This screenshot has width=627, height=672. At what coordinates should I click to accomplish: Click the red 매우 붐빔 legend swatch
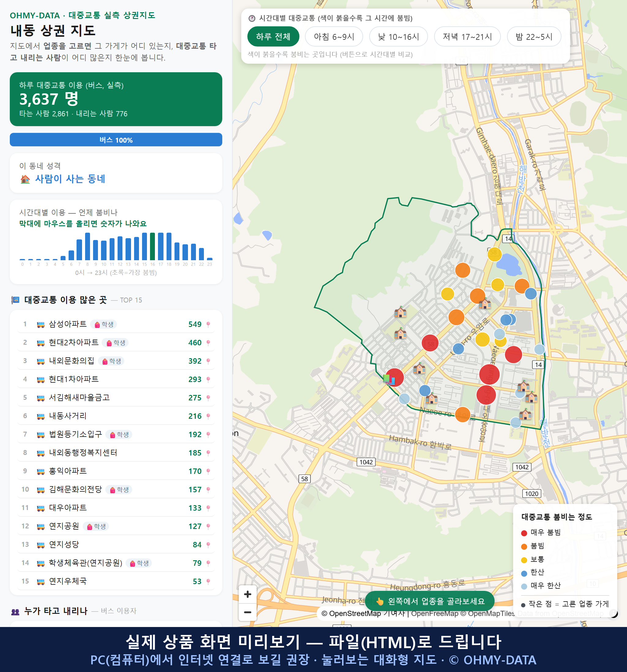click(524, 533)
